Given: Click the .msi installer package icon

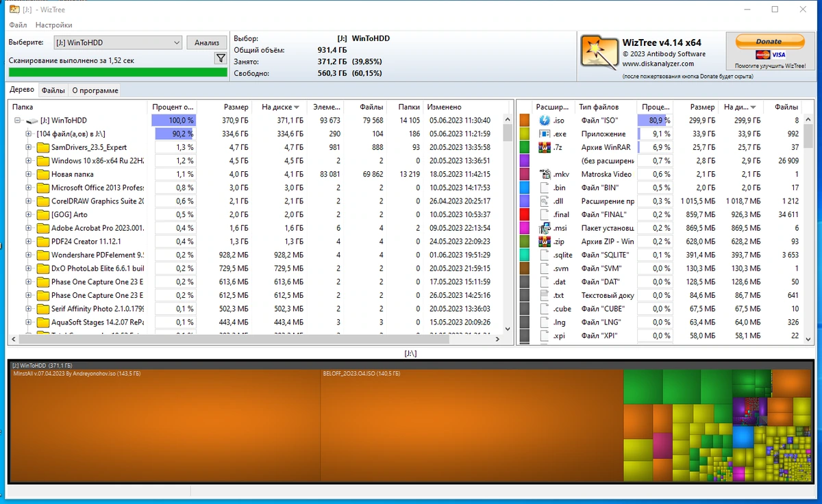Looking at the screenshot, I should click(x=545, y=228).
